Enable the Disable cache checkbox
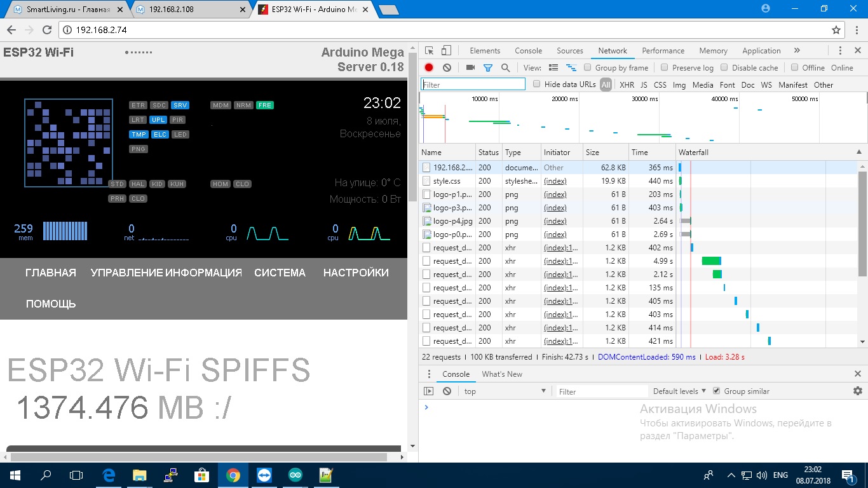The image size is (868, 488). point(726,67)
